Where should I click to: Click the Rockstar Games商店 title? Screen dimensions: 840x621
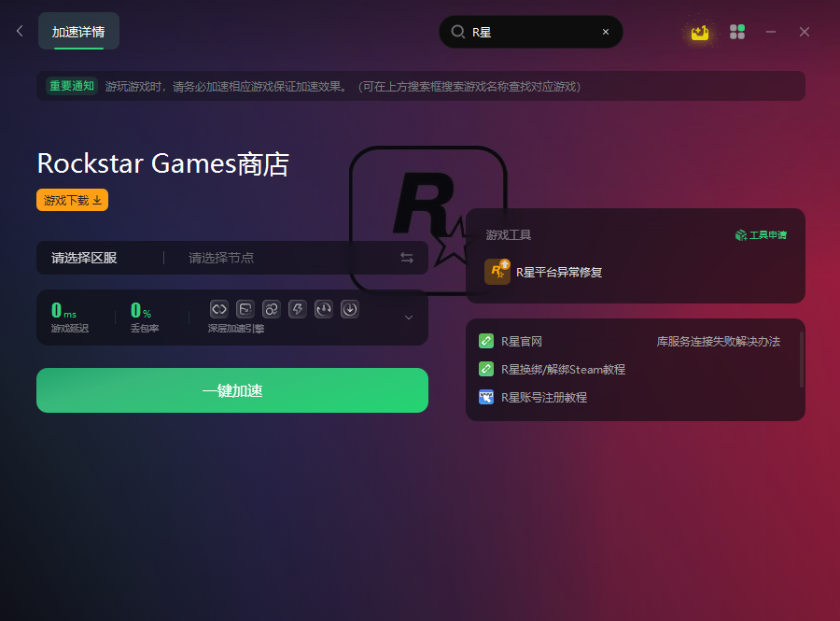pyautogui.click(x=162, y=163)
